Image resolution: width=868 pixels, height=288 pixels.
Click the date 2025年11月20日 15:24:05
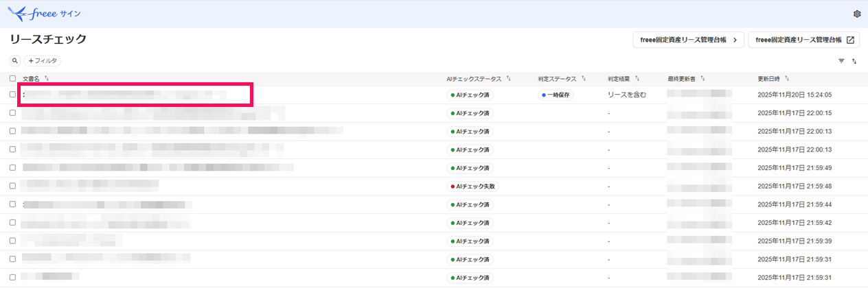pos(795,95)
